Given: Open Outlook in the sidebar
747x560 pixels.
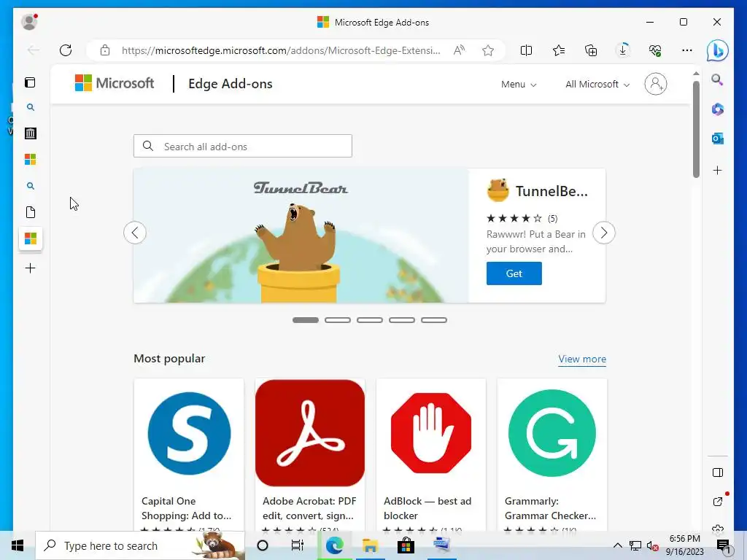Looking at the screenshot, I should pos(718,139).
